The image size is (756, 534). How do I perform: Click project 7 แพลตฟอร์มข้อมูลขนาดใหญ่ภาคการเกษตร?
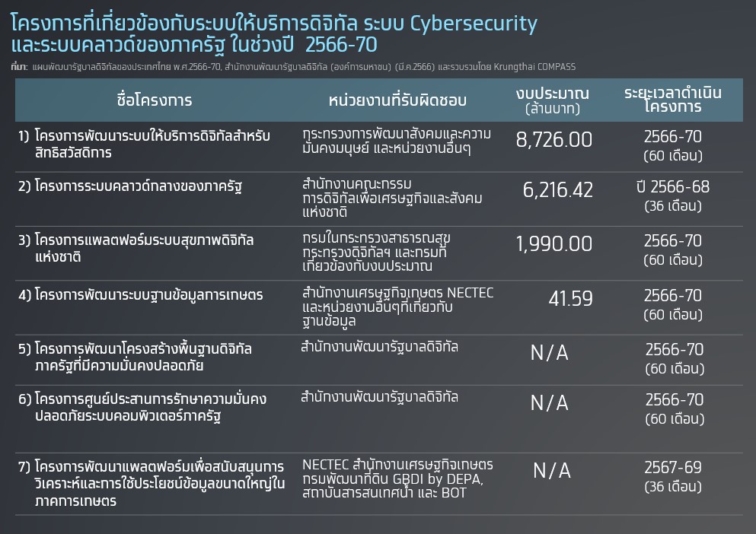(x=152, y=483)
